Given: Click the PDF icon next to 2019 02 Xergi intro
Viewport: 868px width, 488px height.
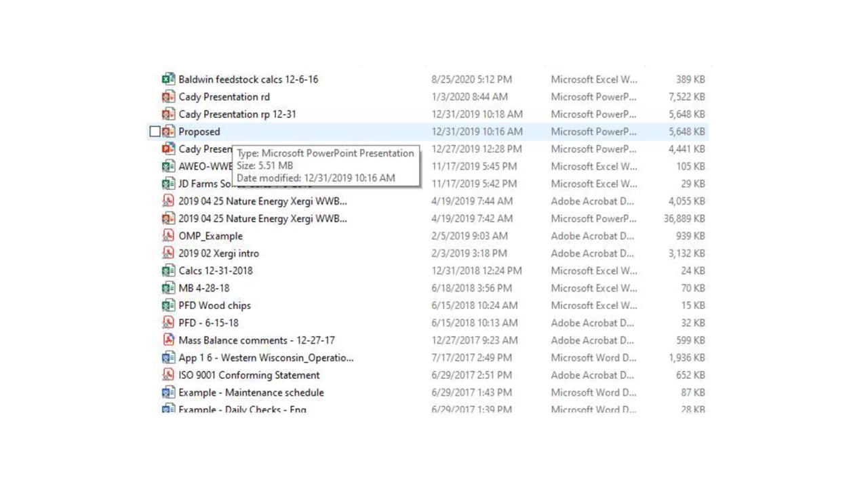Looking at the screenshot, I should tap(168, 253).
